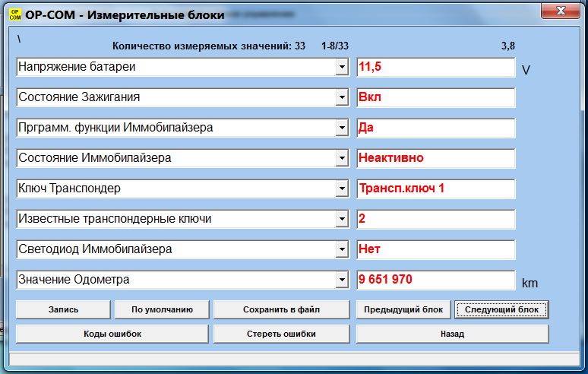Screen dimensions: 588x374
Task: Click the 3,8 value at top right
Action: (x=508, y=46)
